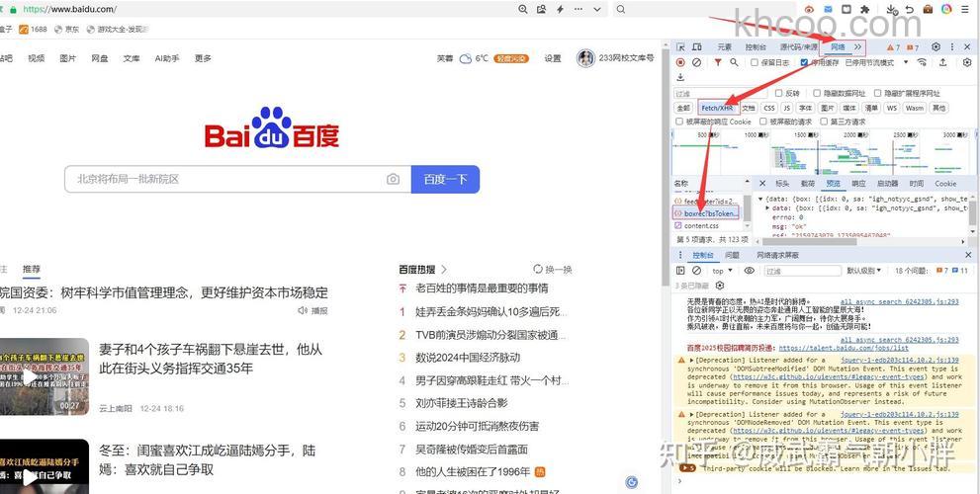Image resolution: width=980 pixels, height=494 pixels.
Task: Toggle the 反转 checkbox
Action: [x=778, y=93]
